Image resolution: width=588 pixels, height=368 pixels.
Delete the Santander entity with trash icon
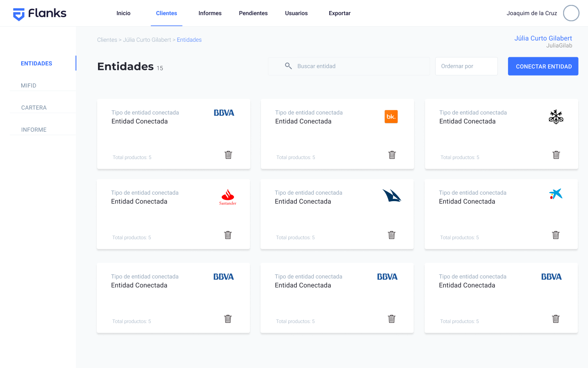[x=228, y=235]
